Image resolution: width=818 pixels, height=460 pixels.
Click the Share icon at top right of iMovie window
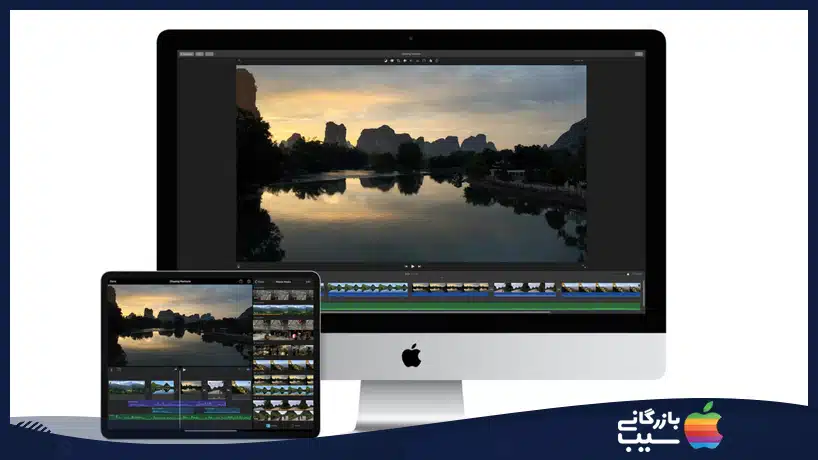[x=637, y=52]
